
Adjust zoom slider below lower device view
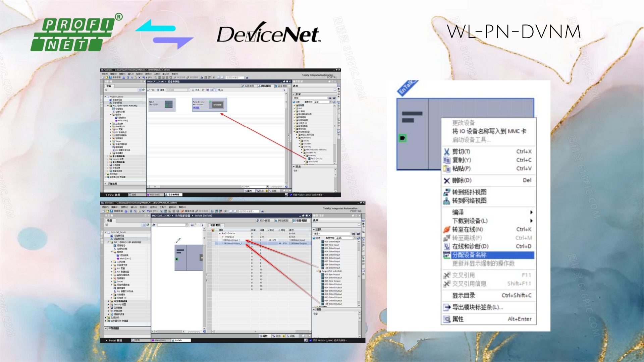coord(195,331)
